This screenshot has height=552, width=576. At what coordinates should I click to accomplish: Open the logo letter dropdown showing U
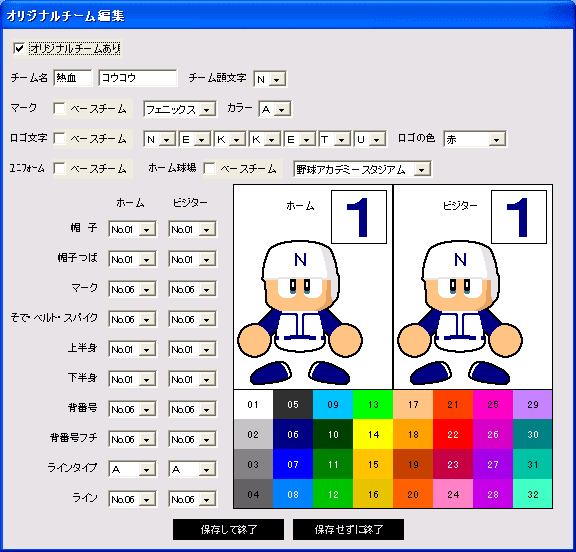(370, 139)
